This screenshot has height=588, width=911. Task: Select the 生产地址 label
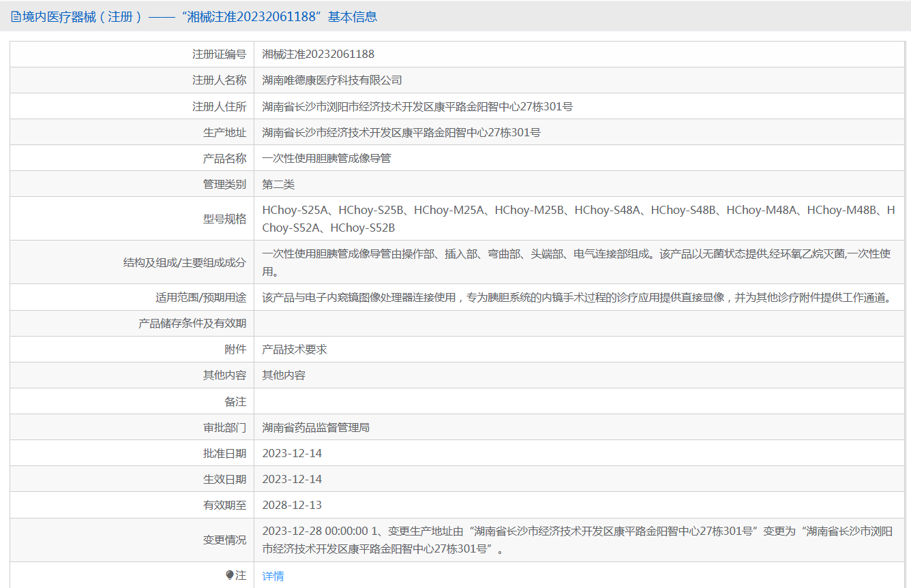[225, 133]
